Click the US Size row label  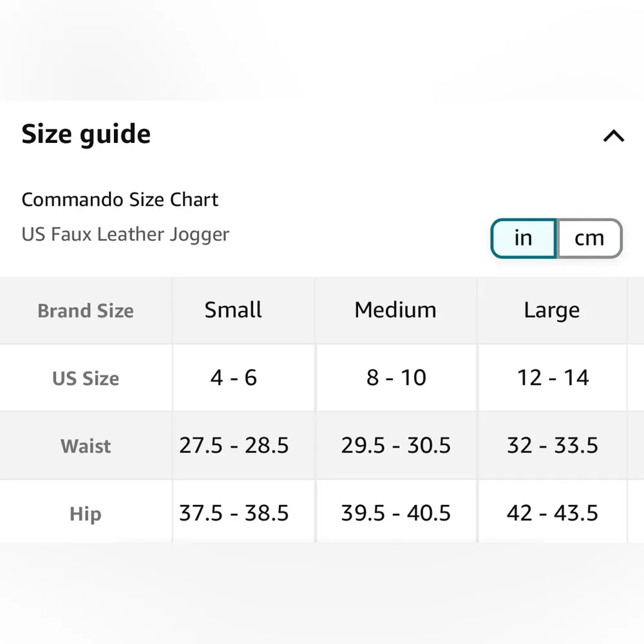86,379
